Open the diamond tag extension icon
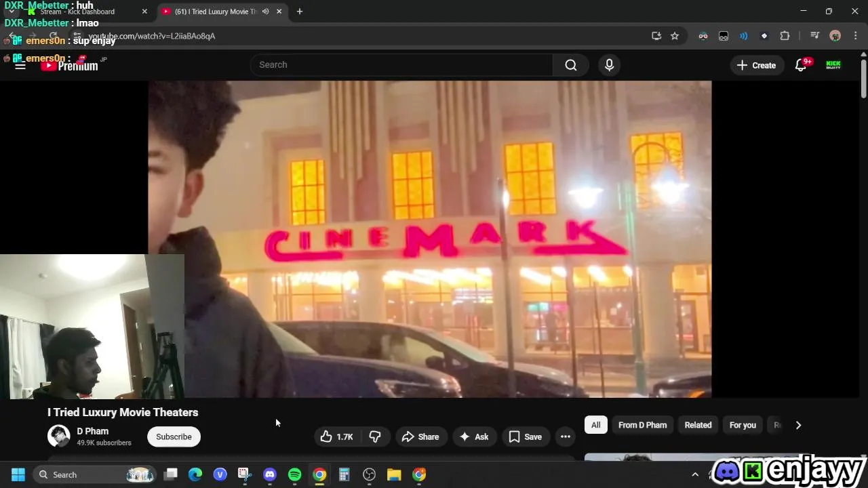The height and width of the screenshot is (488, 868). (x=764, y=36)
